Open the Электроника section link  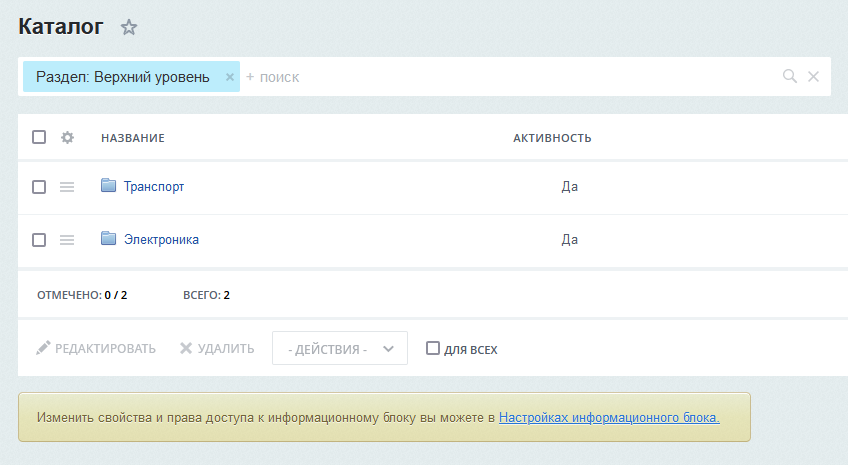click(161, 240)
